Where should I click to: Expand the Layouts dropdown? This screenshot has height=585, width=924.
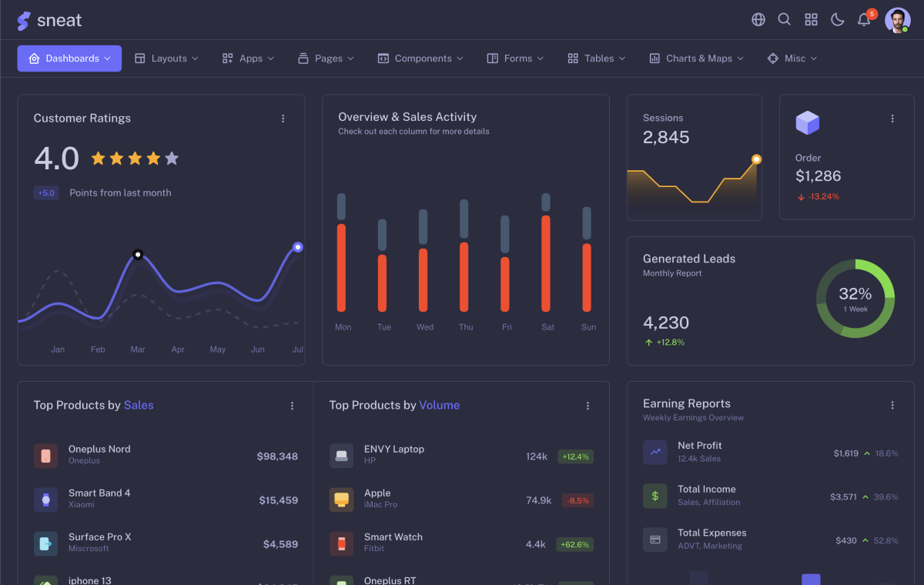pos(166,58)
